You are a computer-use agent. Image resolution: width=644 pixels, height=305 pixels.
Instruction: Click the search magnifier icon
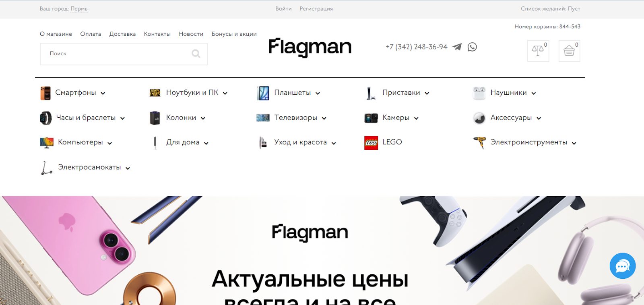[x=196, y=54]
